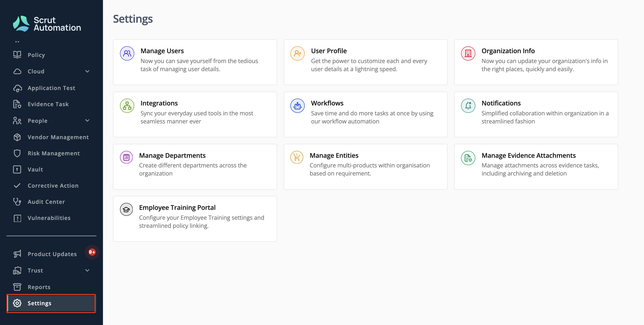Click the Settings page heading

[133, 19]
